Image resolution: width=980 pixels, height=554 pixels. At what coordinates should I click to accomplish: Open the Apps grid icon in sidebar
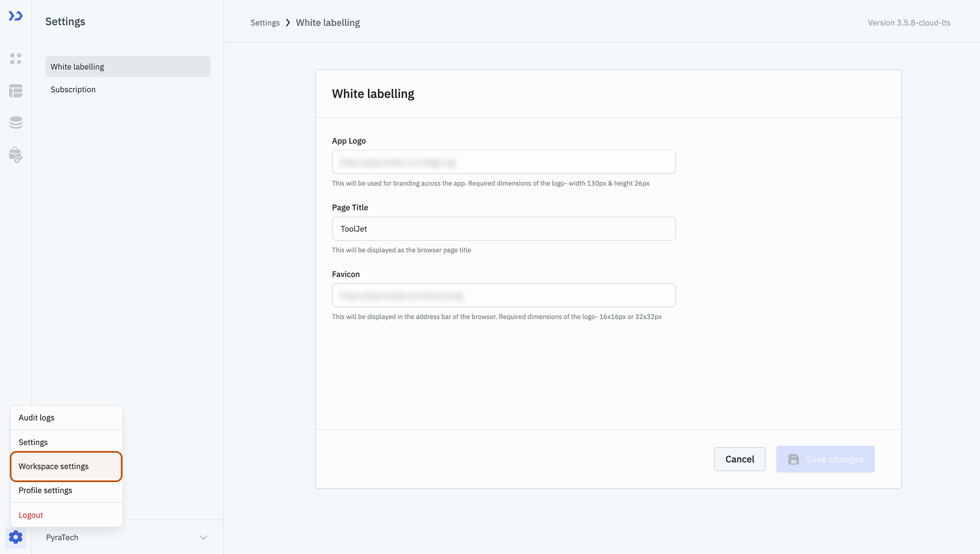[15, 59]
